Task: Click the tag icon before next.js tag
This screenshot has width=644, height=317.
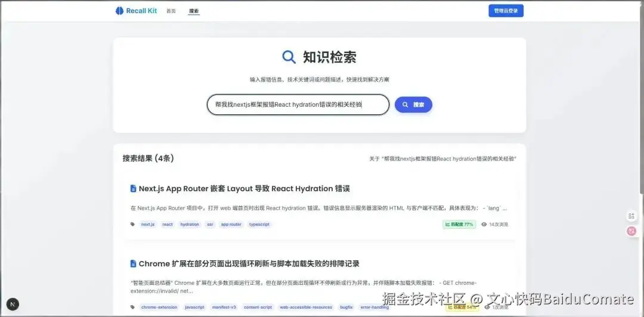Action: (132, 224)
